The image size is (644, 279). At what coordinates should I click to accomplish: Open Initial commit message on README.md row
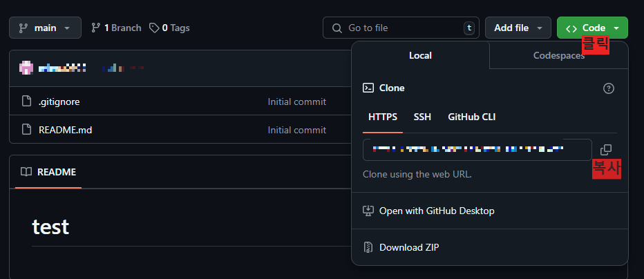click(x=297, y=130)
